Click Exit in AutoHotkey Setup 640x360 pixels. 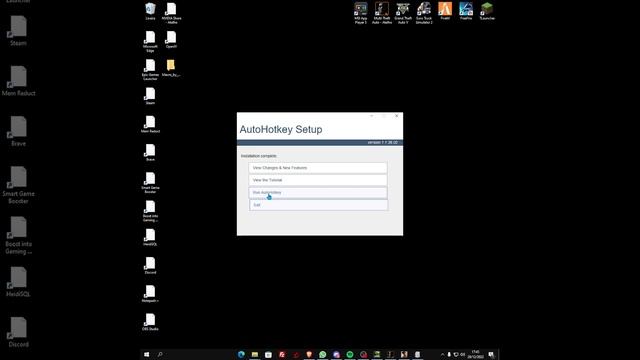318,205
